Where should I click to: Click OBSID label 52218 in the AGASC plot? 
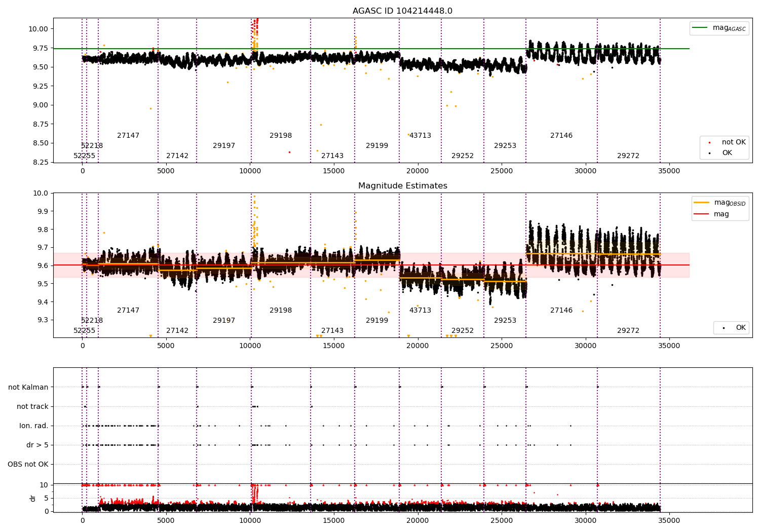tap(92, 146)
